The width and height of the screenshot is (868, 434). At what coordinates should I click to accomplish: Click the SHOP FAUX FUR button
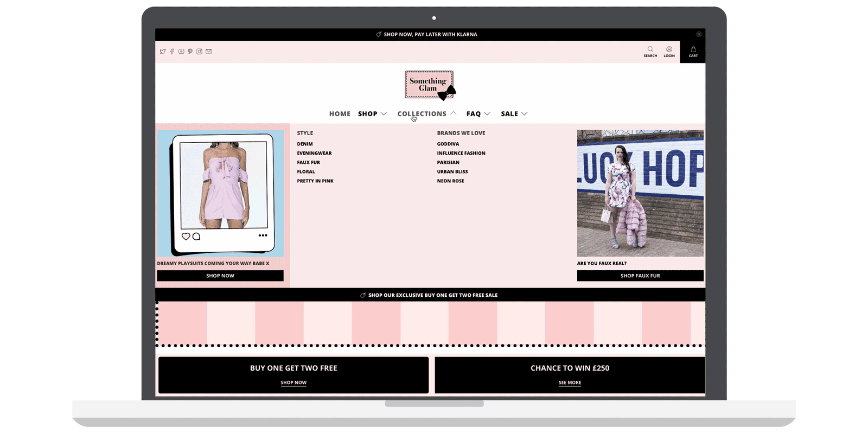(640, 276)
